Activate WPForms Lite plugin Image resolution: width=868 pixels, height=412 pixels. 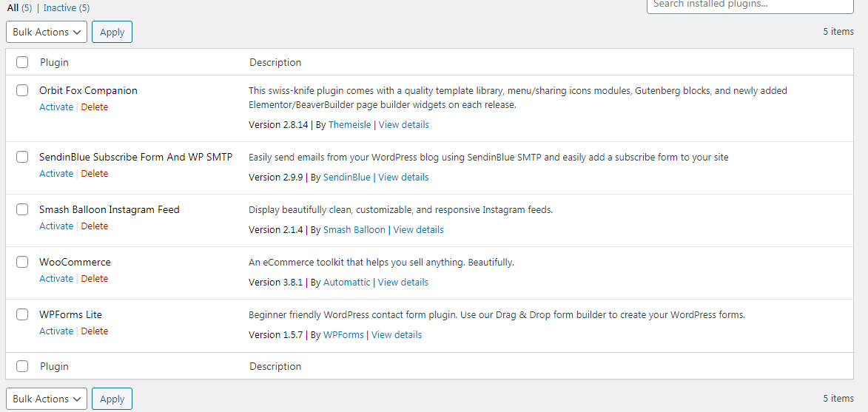56,331
